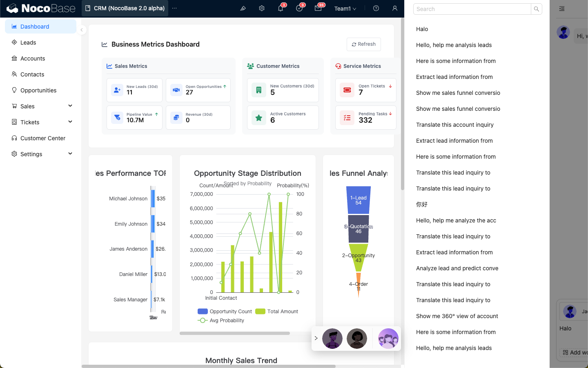Open notifications bell with 3 badge

(281, 9)
